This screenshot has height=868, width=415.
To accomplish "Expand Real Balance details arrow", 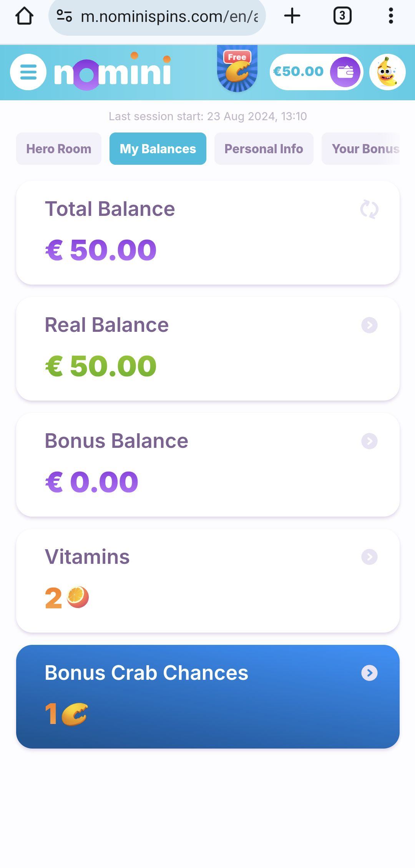I will [369, 325].
